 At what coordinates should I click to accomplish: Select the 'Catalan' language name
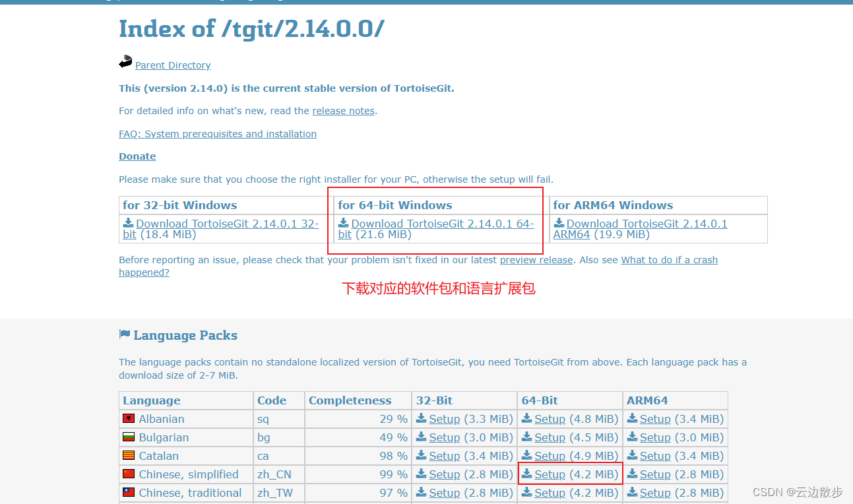click(159, 456)
